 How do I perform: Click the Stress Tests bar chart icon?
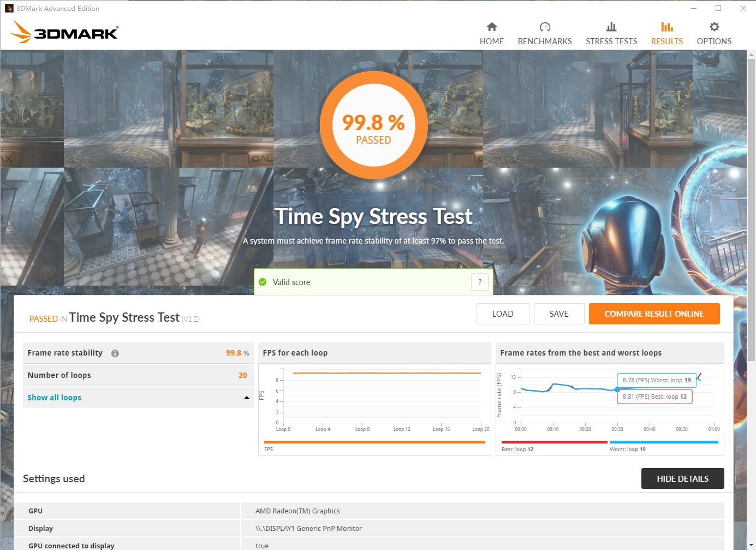click(x=611, y=27)
